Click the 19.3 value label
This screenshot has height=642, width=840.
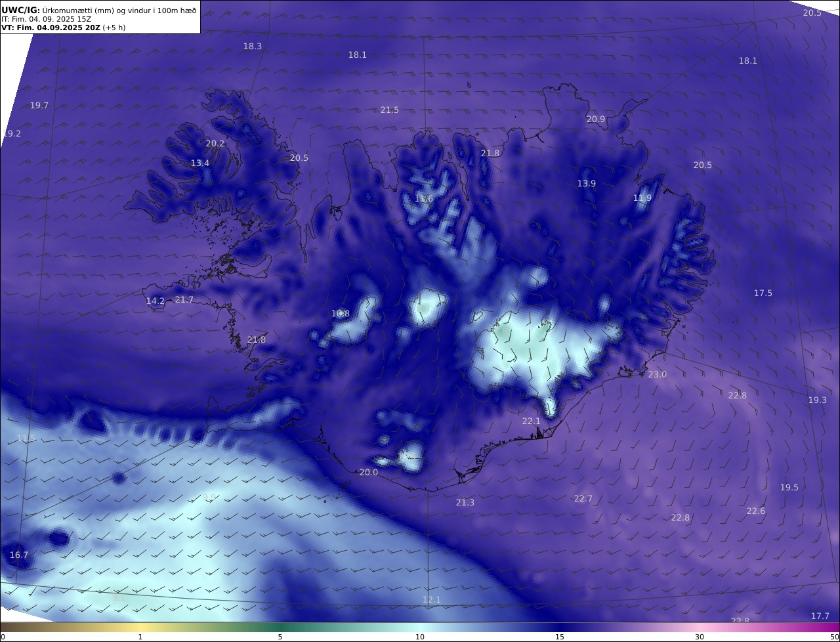(818, 400)
